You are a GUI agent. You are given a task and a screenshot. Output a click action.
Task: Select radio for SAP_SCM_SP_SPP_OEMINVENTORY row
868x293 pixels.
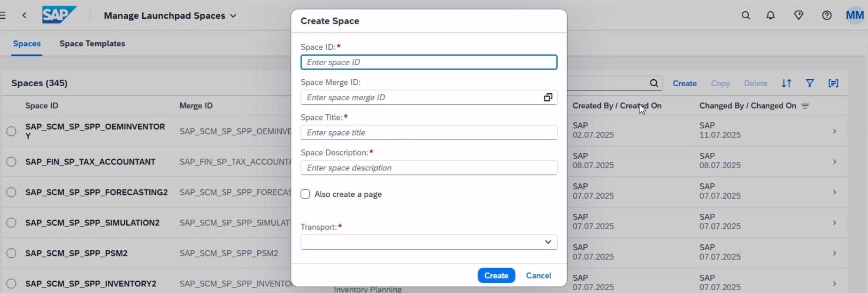(11, 131)
